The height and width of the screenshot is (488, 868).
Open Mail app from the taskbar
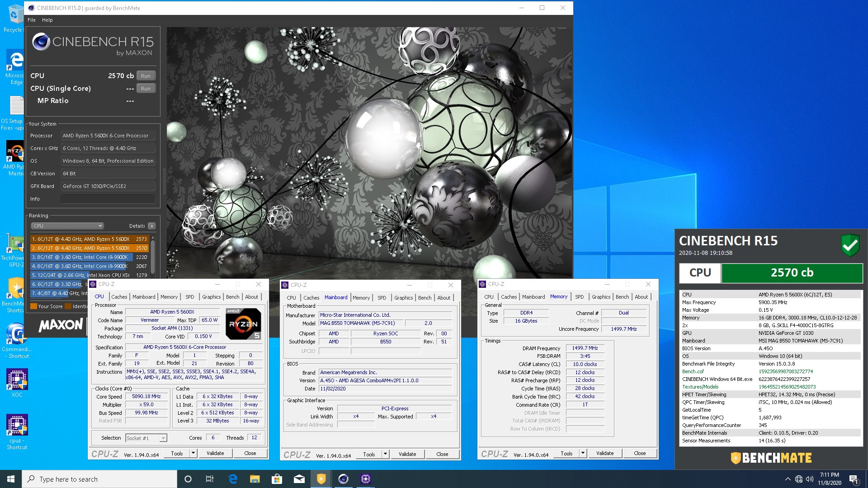point(299,479)
